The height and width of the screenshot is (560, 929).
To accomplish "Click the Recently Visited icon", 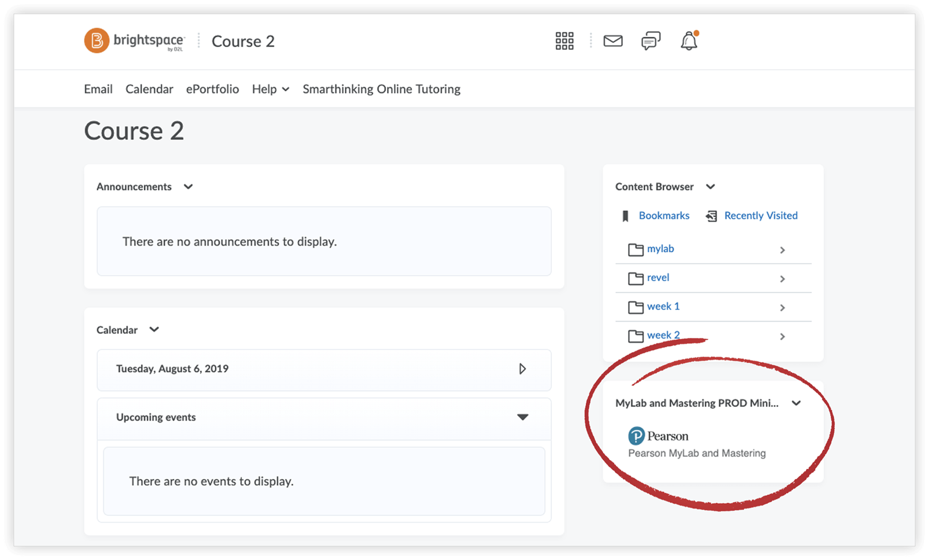I will 711,216.
